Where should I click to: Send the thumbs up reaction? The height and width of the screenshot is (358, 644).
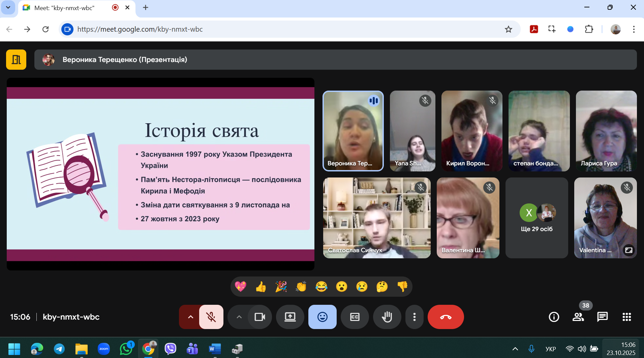click(x=261, y=287)
